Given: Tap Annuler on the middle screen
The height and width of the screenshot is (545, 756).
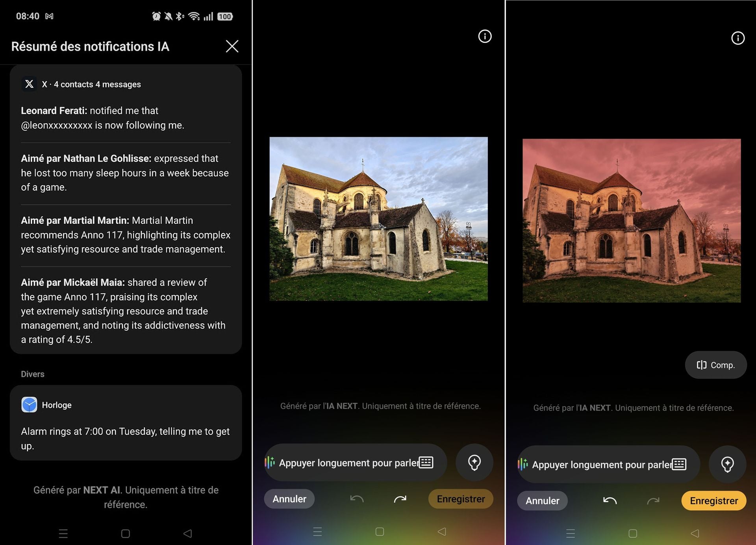Looking at the screenshot, I should coord(289,499).
